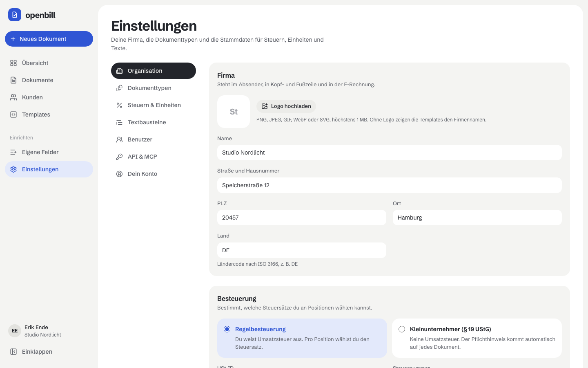Click the Kunden people icon
This screenshot has height=368, width=588.
coord(13,97)
